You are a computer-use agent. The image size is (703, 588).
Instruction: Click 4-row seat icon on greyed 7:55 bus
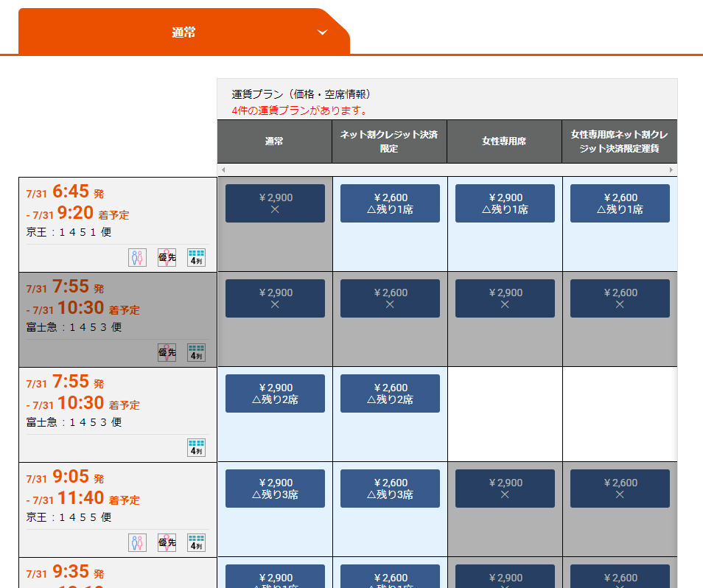[196, 352]
